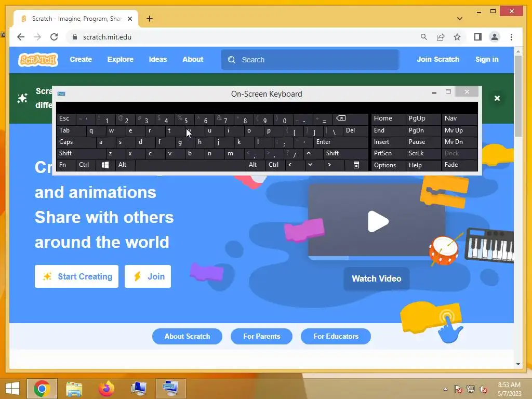532x399 pixels.
Task: Click the backspace key on the keyboard
Action: tap(350, 118)
